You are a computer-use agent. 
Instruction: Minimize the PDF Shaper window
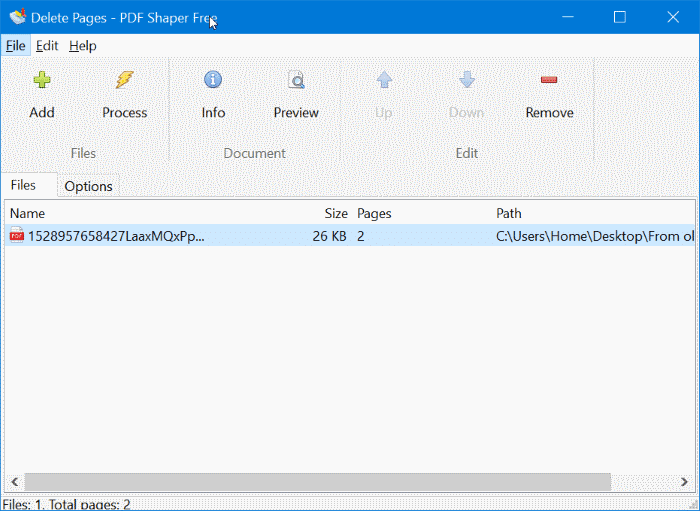point(568,17)
